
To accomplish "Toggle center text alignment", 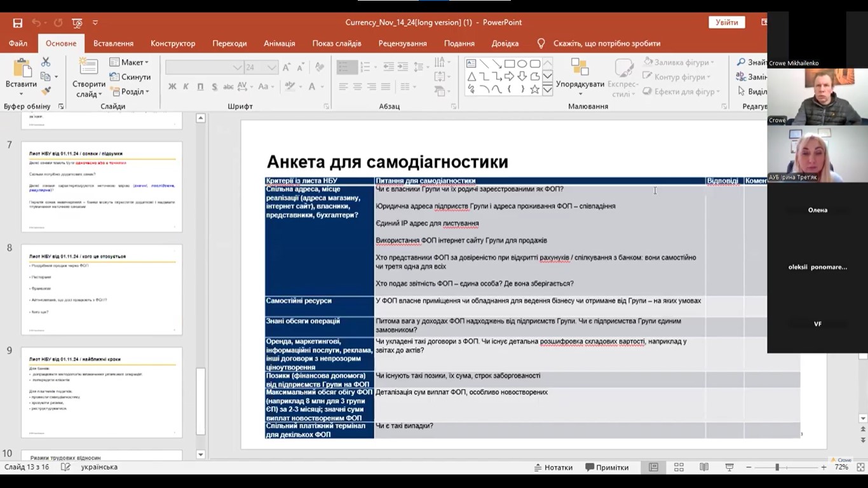I will [x=357, y=86].
